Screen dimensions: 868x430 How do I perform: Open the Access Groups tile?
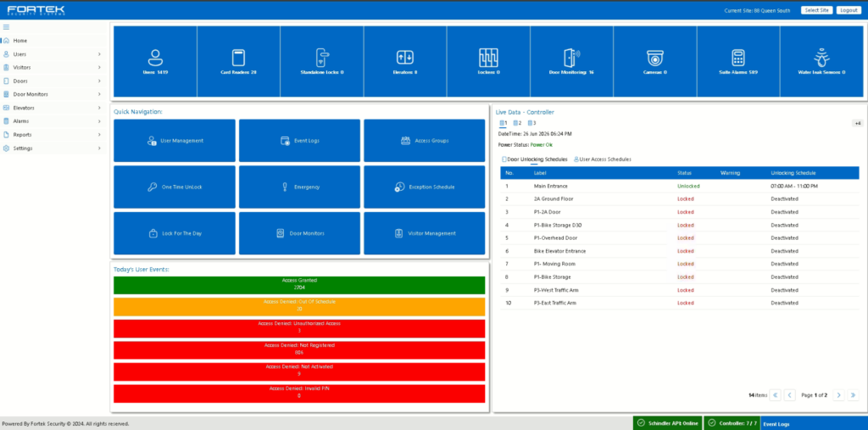click(424, 141)
